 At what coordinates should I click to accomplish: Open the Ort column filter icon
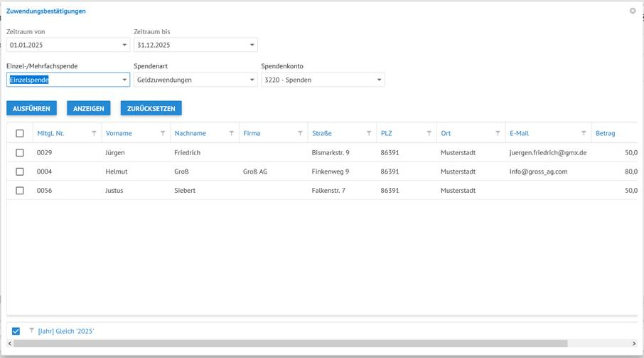point(498,133)
